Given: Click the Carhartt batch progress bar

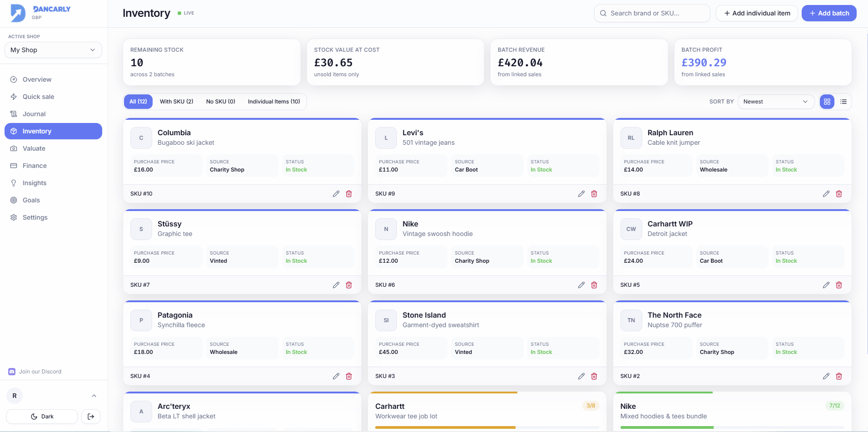Looking at the screenshot, I should (487, 427).
